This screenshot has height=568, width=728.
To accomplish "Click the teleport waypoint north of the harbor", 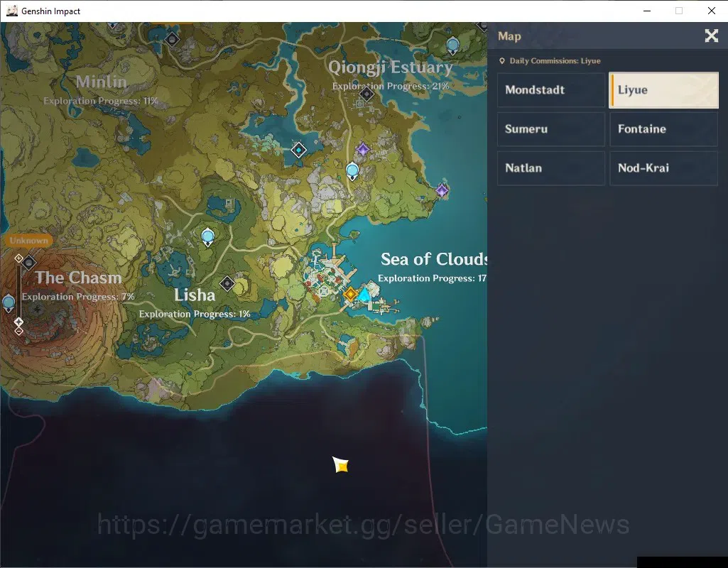I will [x=352, y=171].
